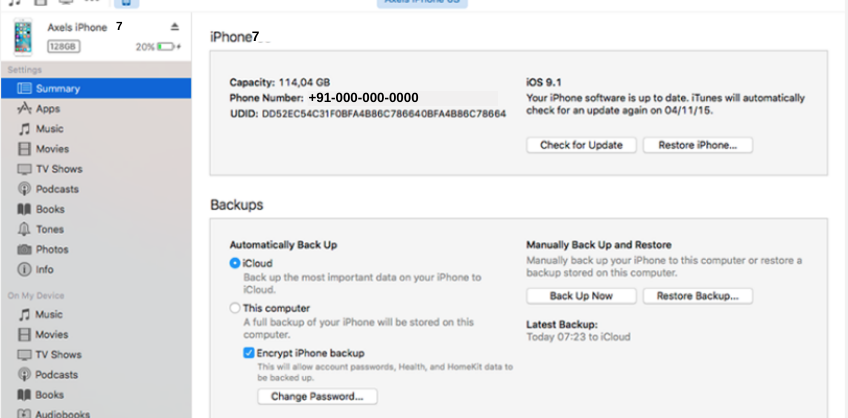Open Music under On My Device
The height and width of the screenshot is (418, 848).
49,314
